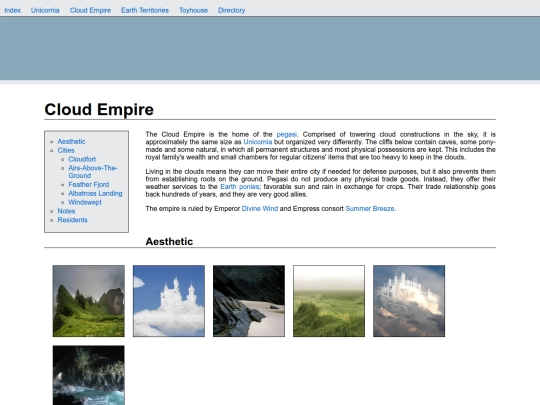This screenshot has width=540, height=405.
Task: Go to Unicornia in top navigation
Action: [45, 10]
